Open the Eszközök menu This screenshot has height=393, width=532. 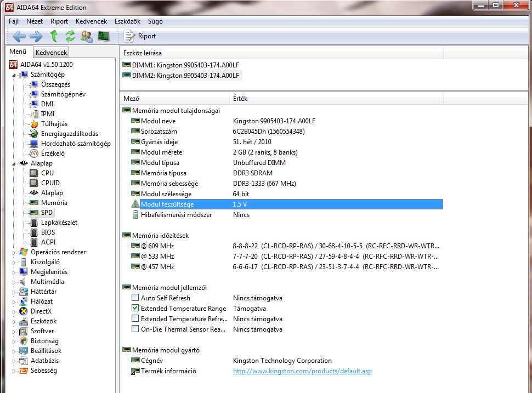point(128,21)
